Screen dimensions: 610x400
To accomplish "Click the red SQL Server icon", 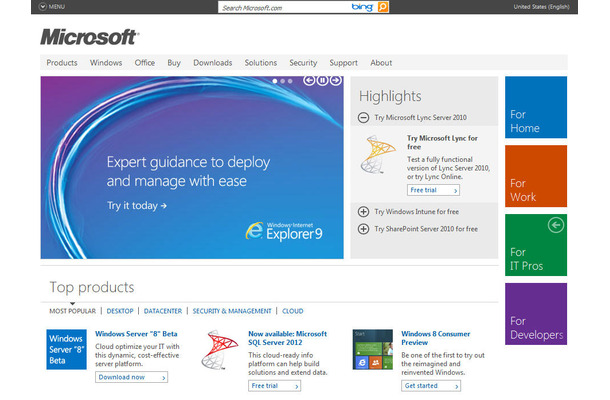I will [x=220, y=349].
